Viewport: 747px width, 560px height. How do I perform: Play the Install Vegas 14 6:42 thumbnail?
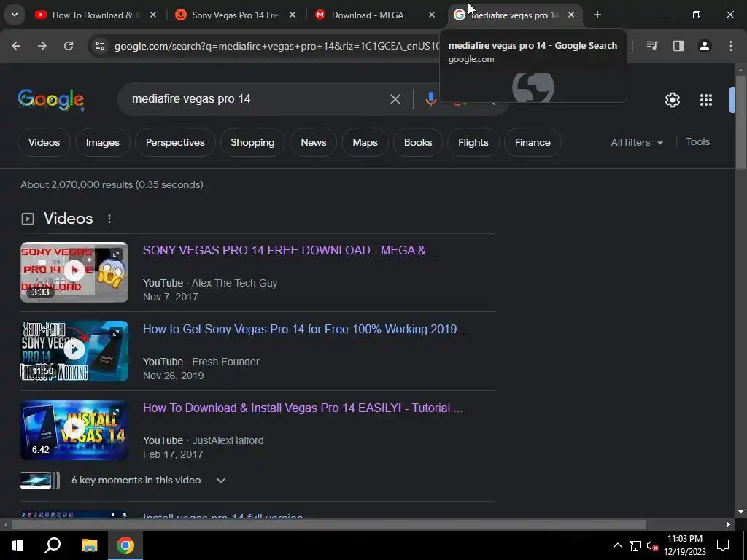(74, 429)
